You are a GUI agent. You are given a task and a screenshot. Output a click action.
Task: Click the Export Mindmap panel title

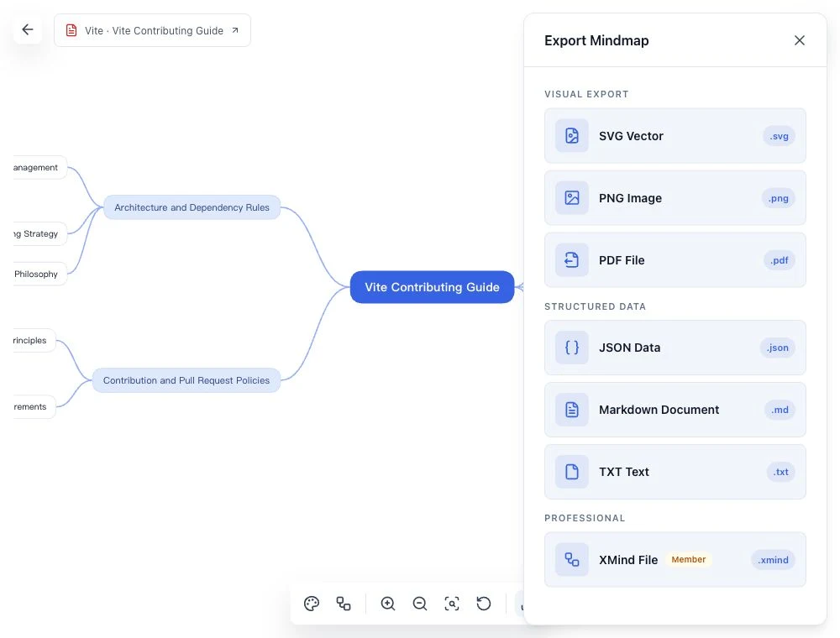596,40
